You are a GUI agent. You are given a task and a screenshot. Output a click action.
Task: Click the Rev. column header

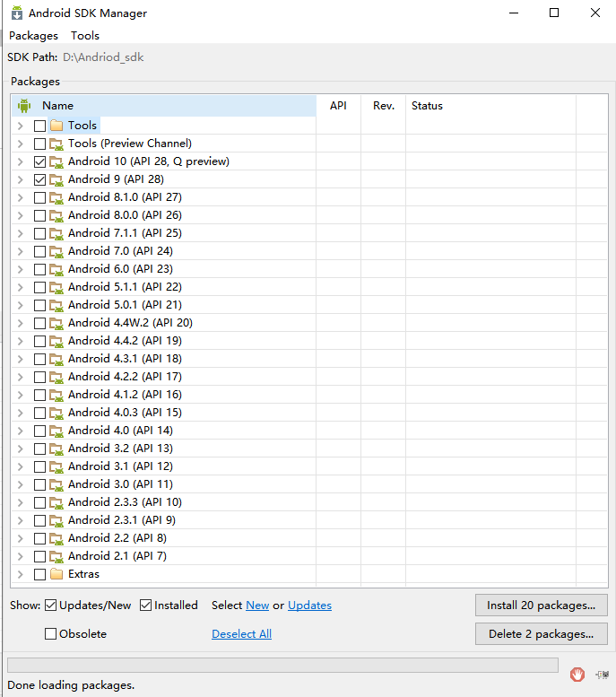(384, 106)
